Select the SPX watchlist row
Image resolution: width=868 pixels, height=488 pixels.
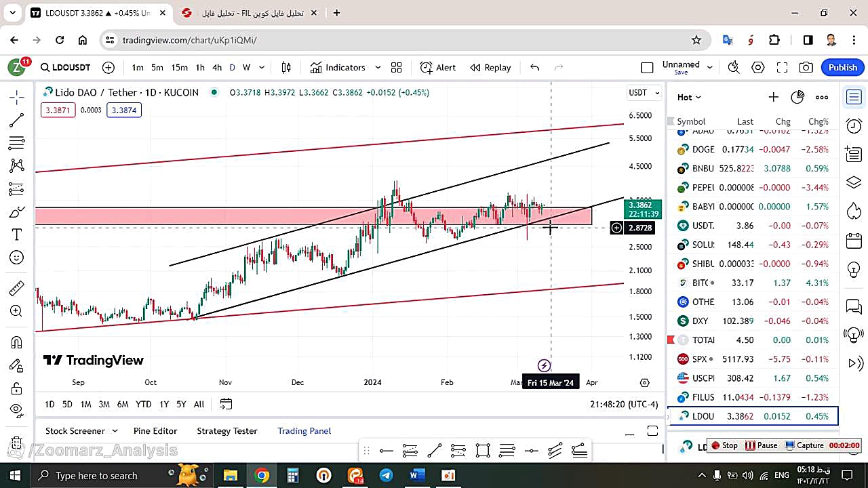coord(753,359)
